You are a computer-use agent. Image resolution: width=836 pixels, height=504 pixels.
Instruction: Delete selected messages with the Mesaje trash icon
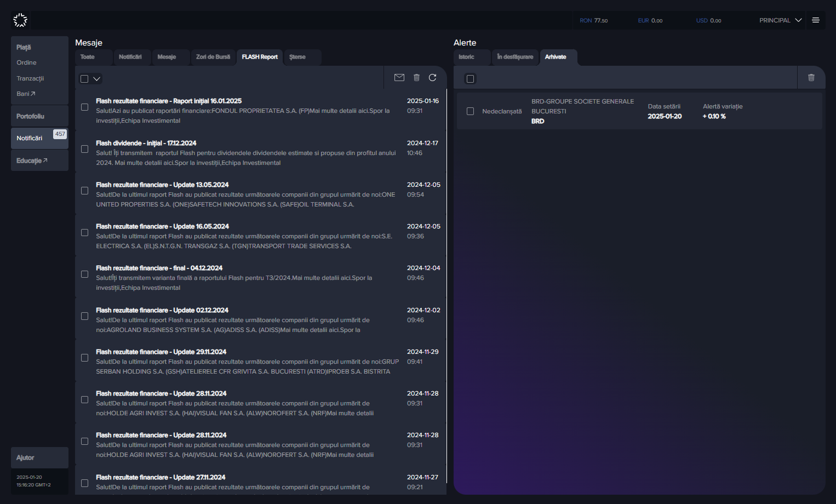pyautogui.click(x=416, y=78)
